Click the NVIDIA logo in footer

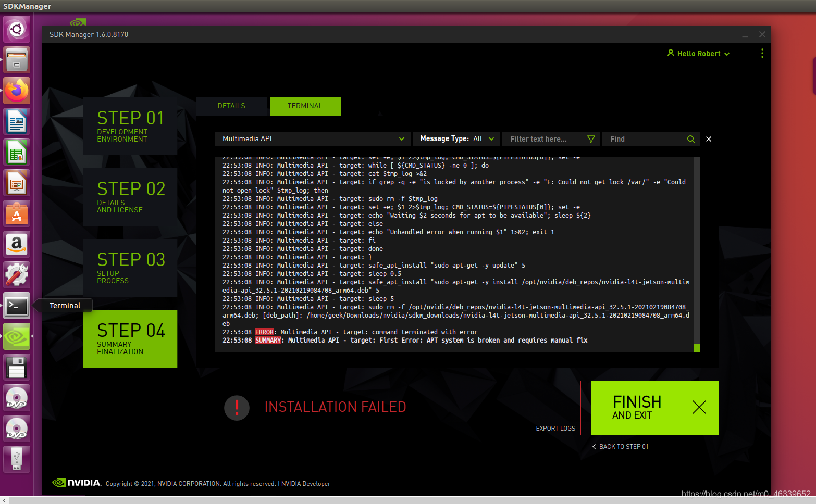pos(77,483)
